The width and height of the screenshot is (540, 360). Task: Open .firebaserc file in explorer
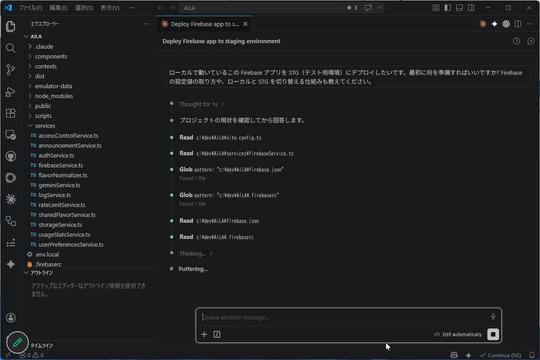click(48, 265)
